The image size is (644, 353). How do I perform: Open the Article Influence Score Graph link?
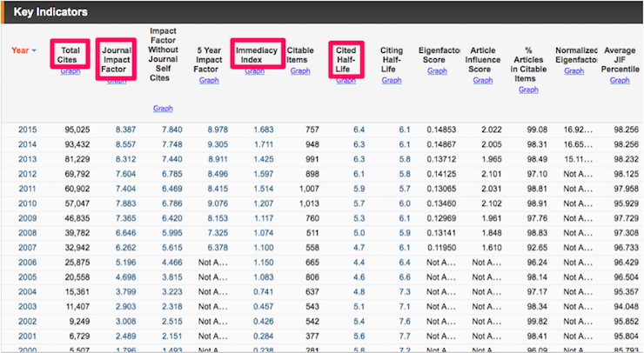(x=483, y=81)
